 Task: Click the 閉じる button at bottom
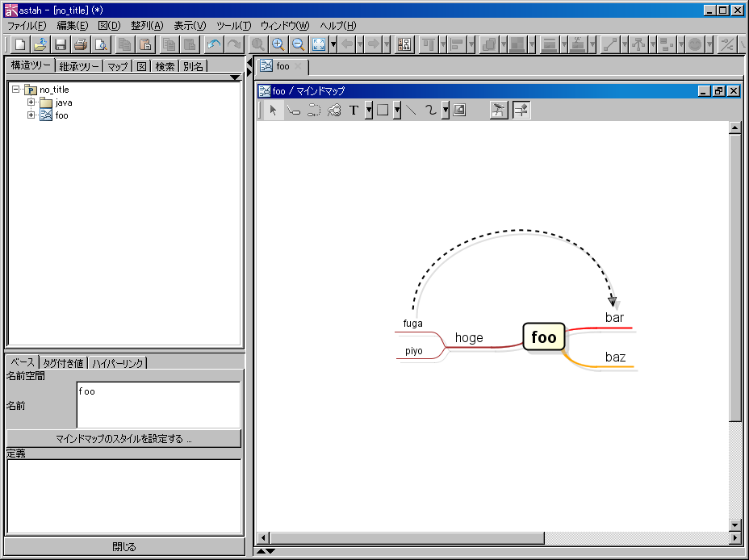pos(123,547)
